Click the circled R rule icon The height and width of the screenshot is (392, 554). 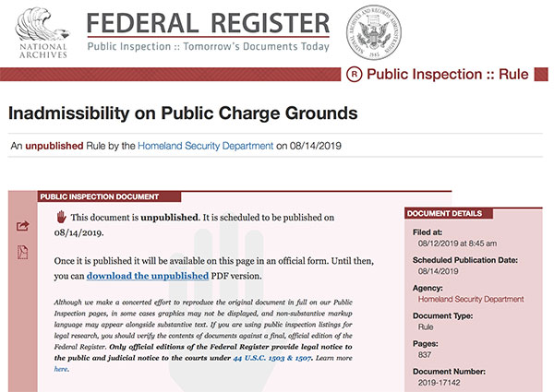[356, 75]
